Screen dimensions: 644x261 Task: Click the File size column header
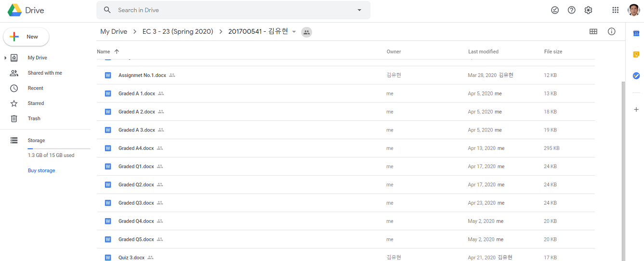pyautogui.click(x=553, y=52)
